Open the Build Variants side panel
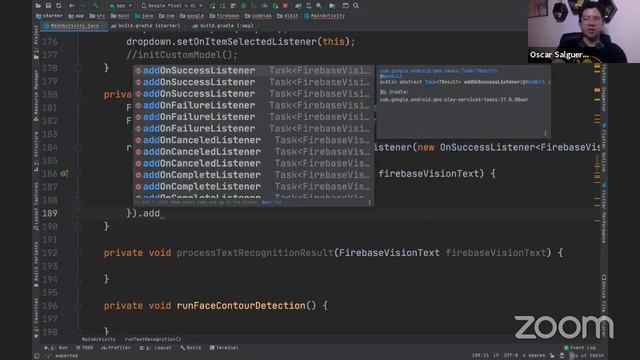The image size is (640, 360). point(36,264)
